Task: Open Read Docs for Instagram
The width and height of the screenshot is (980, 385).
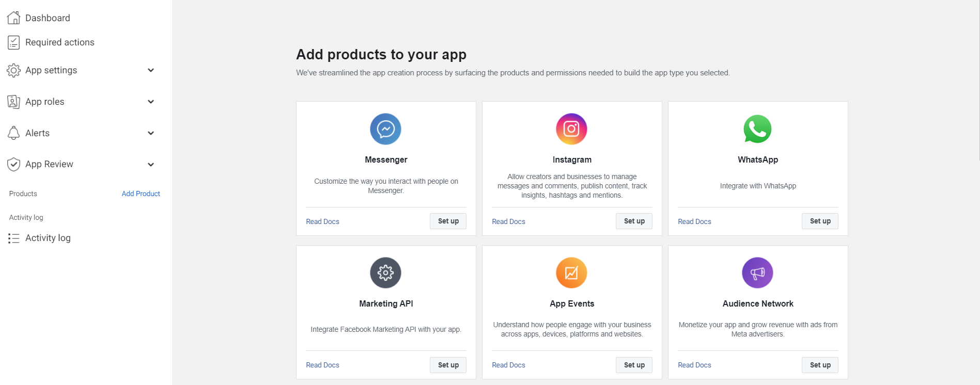Action: [509, 221]
